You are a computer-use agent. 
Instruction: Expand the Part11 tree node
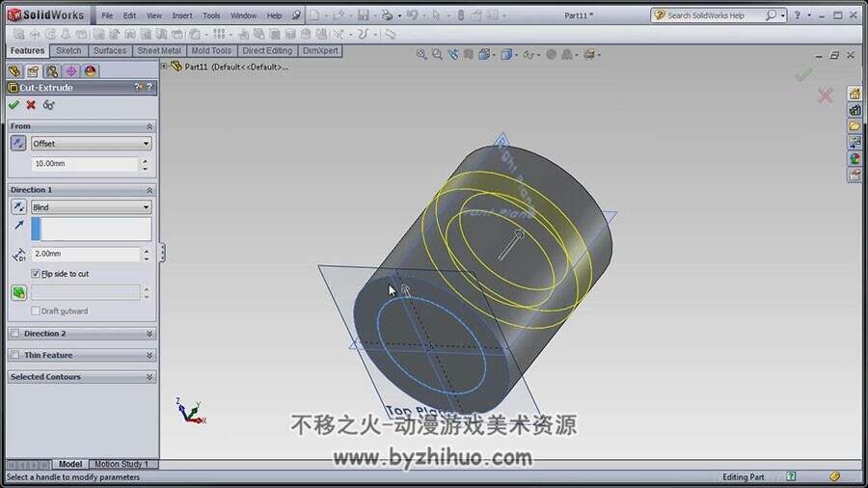164,67
